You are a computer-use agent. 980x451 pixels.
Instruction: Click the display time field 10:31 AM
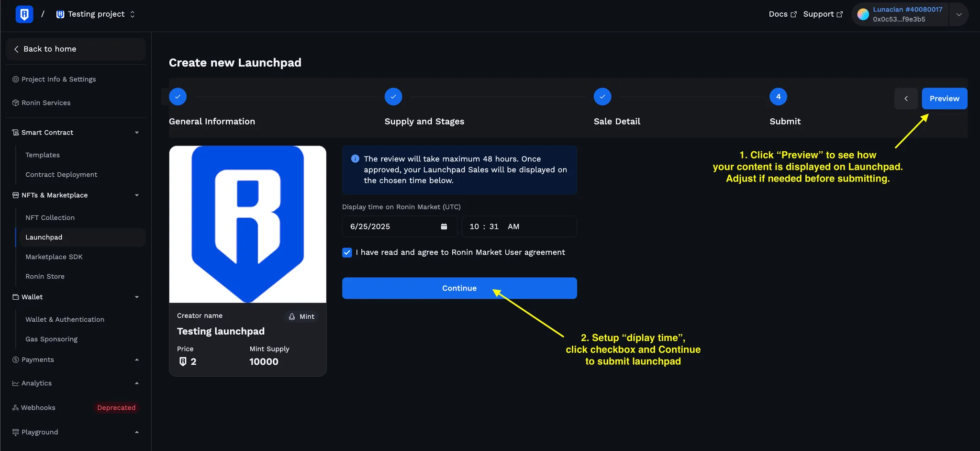[x=519, y=226]
